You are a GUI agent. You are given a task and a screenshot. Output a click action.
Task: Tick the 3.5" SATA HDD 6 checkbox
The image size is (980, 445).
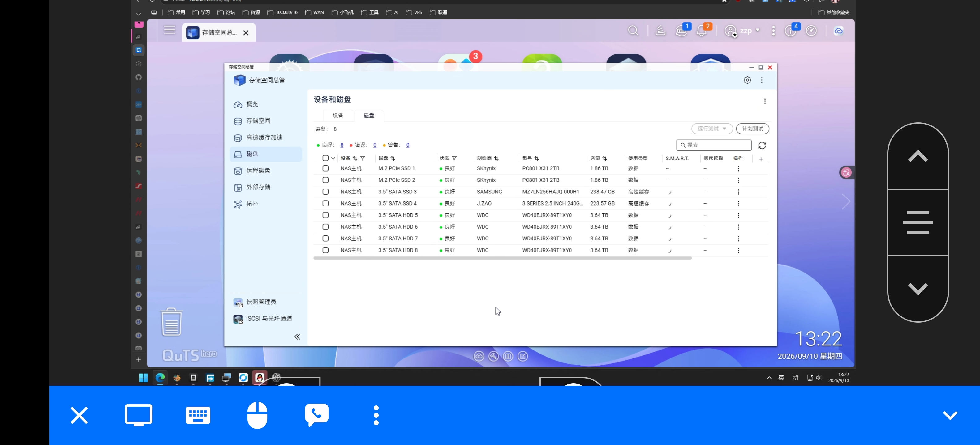[x=325, y=227]
